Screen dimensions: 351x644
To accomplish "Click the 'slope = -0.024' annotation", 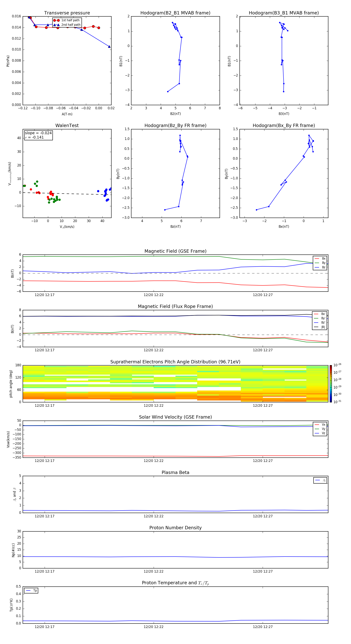I will (38, 133).
